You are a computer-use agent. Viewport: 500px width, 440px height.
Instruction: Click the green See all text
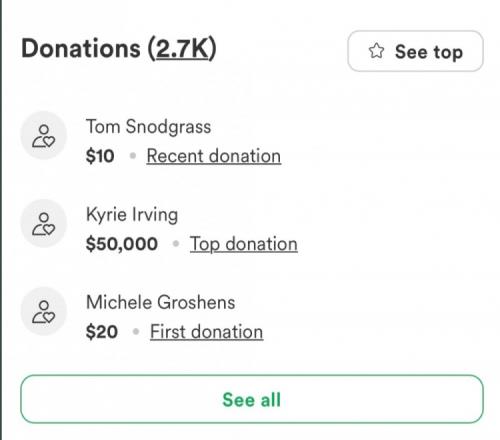click(x=252, y=399)
